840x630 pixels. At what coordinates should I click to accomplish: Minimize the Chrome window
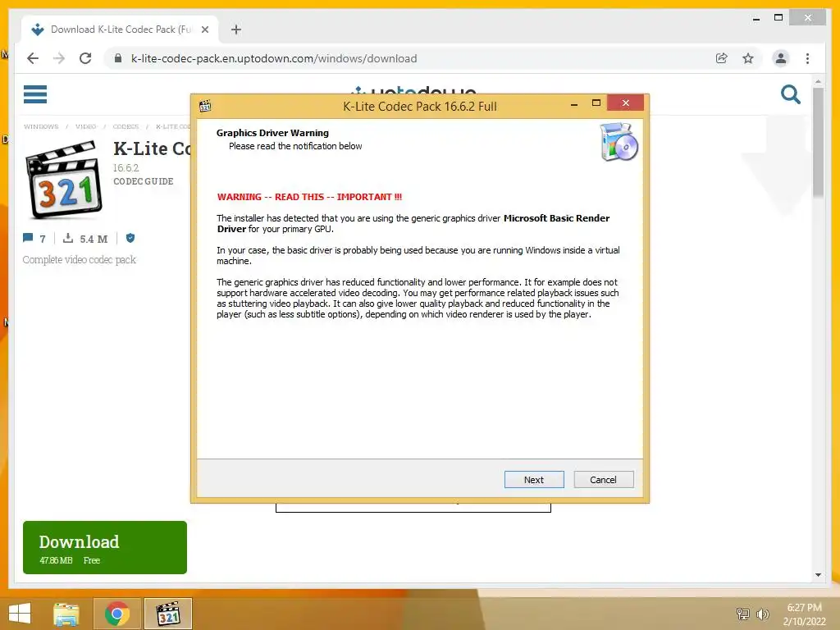pyautogui.click(x=756, y=18)
